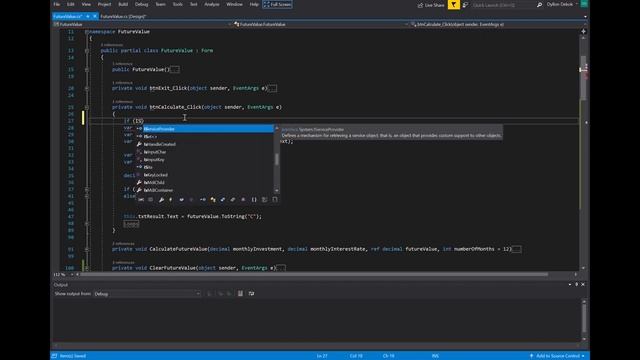Screen dimensions: 640x360
Task: Switch to the FutureValue.cs tab
Action: [x=68, y=16]
